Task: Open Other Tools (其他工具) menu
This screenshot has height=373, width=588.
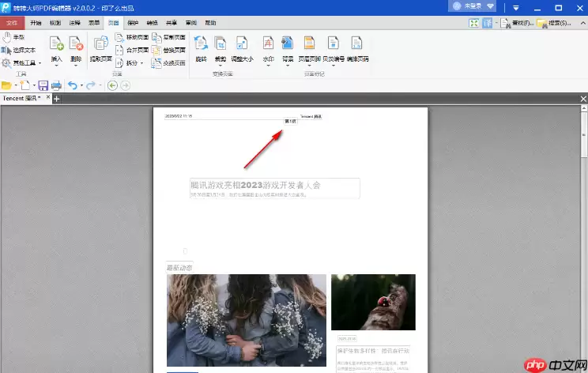Action: click(21, 62)
